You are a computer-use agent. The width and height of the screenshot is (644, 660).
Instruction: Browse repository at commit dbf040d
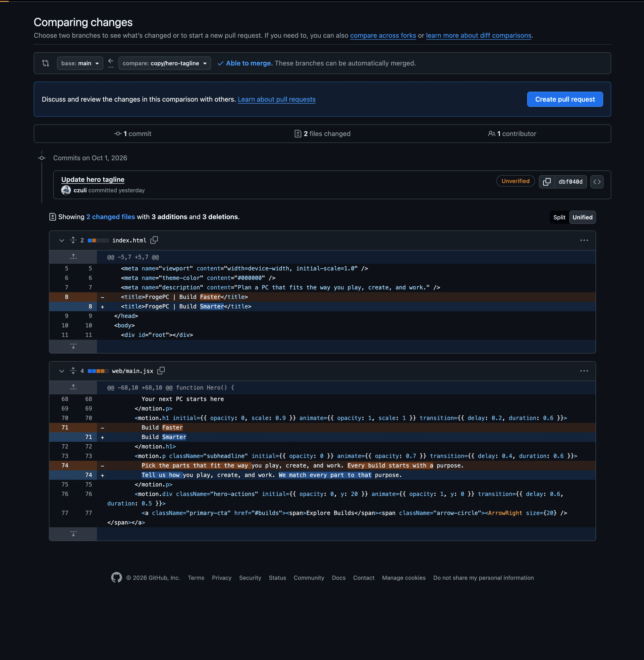[597, 181]
